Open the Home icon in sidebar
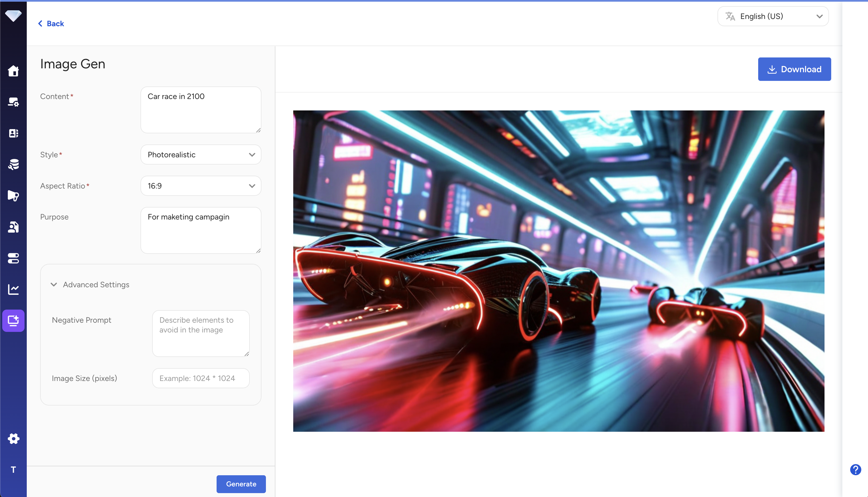The width and height of the screenshot is (868, 497). (13, 71)
